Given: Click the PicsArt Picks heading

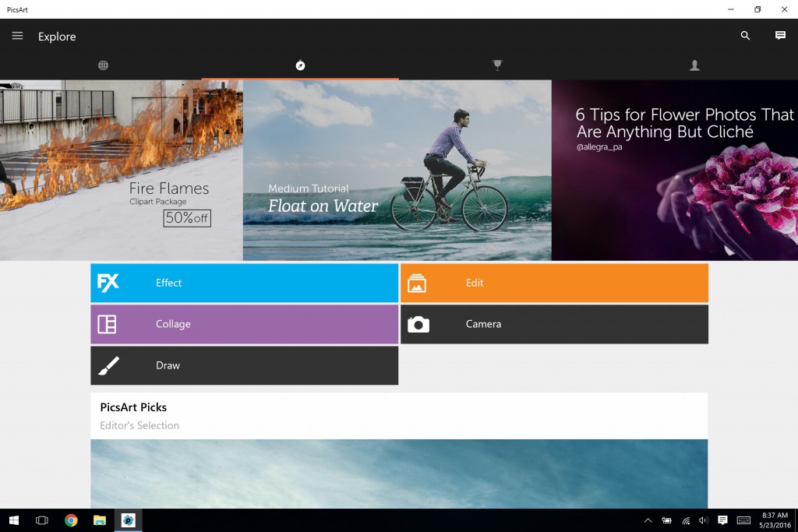Looking at the screenshot, I should [x=133, y=407].
